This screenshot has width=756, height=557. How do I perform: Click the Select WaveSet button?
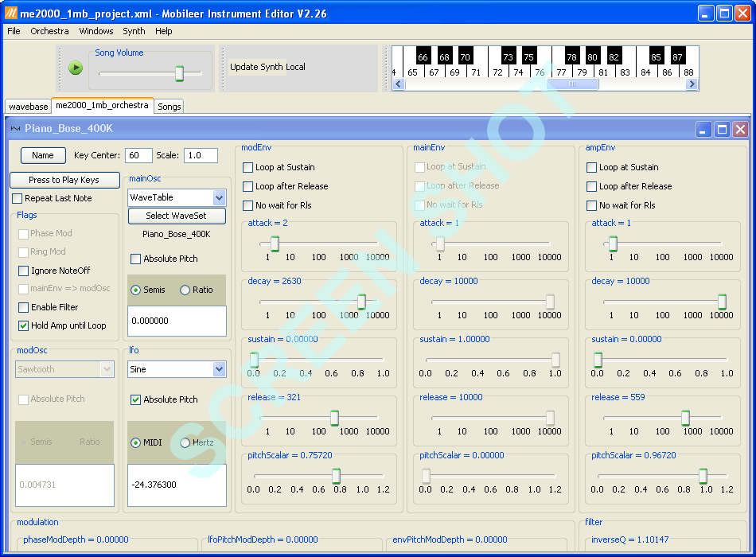pos(175,216)
